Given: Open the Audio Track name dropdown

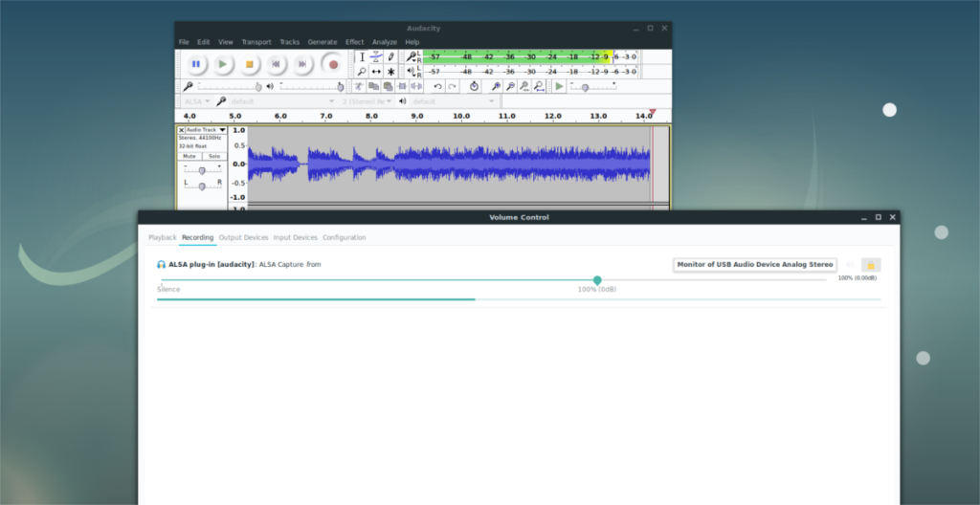Looking at the screenshot, I should coord(206,129).
